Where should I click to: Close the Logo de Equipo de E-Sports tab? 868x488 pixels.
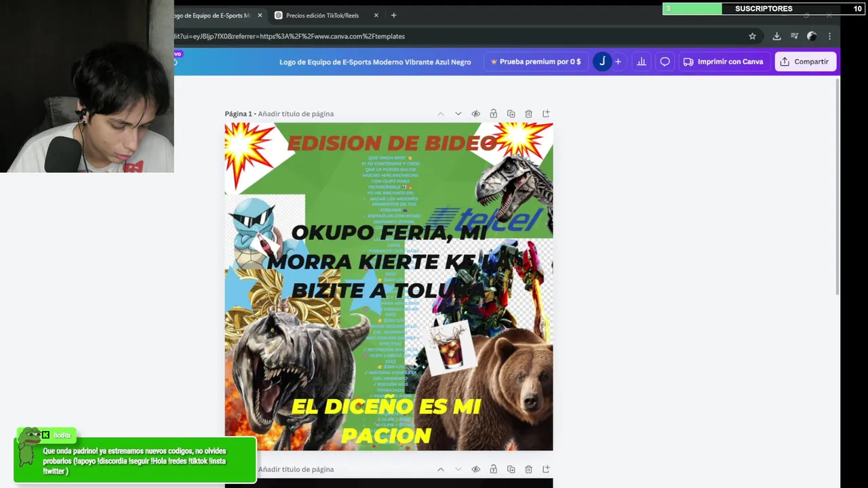(x=260, y=16)
